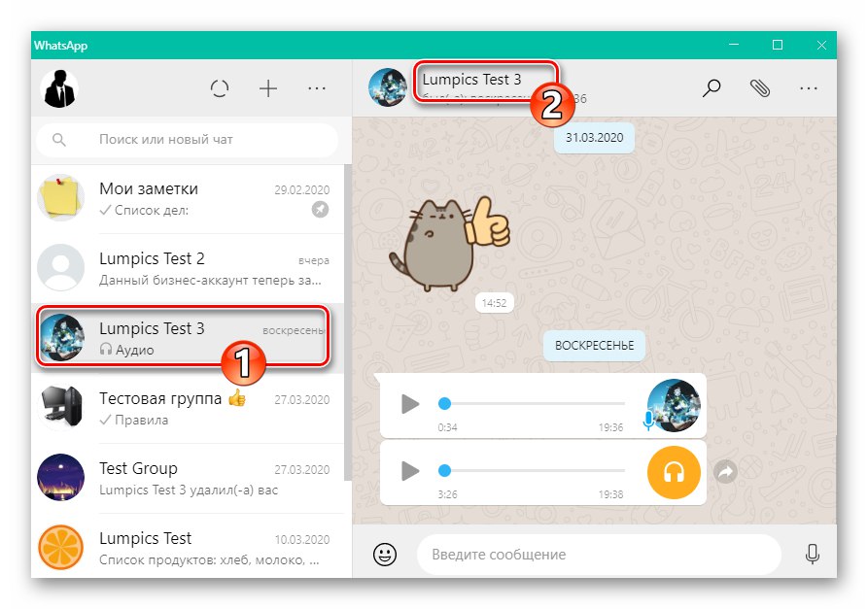
Task: Click search magnifier in chat search box
Action: pyautogui.click(x=59, y=140)
